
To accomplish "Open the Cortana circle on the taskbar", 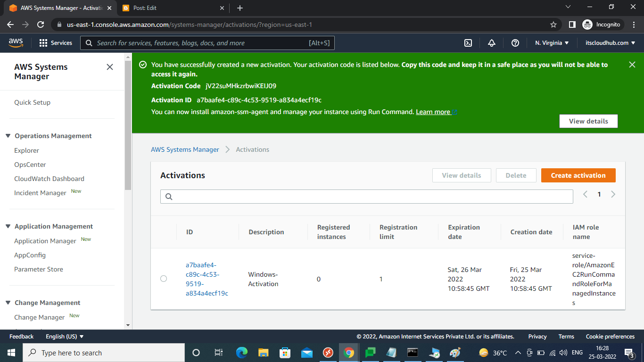I will pyautogui.click(x=196, y=353).
